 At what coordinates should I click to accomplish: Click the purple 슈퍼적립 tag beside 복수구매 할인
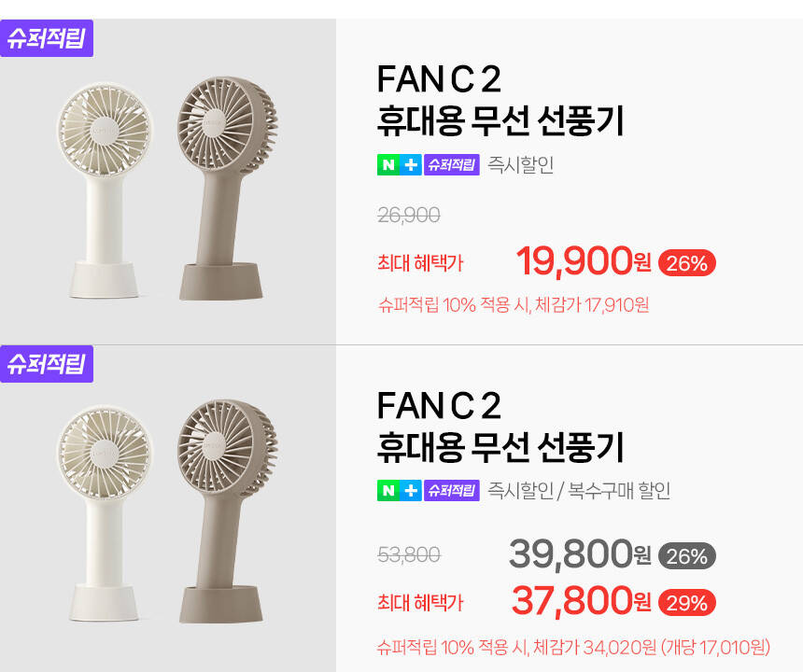point(452,491)
